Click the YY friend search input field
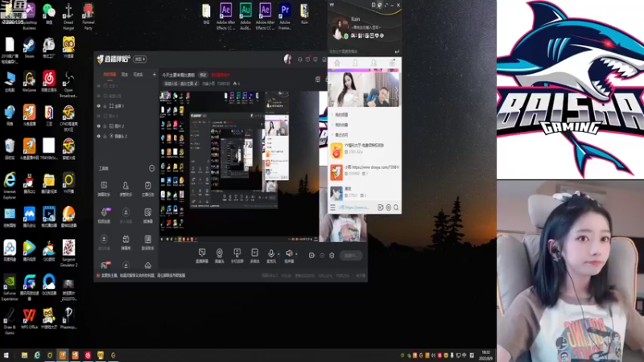644x362 pixels. [x=361, y=51]
